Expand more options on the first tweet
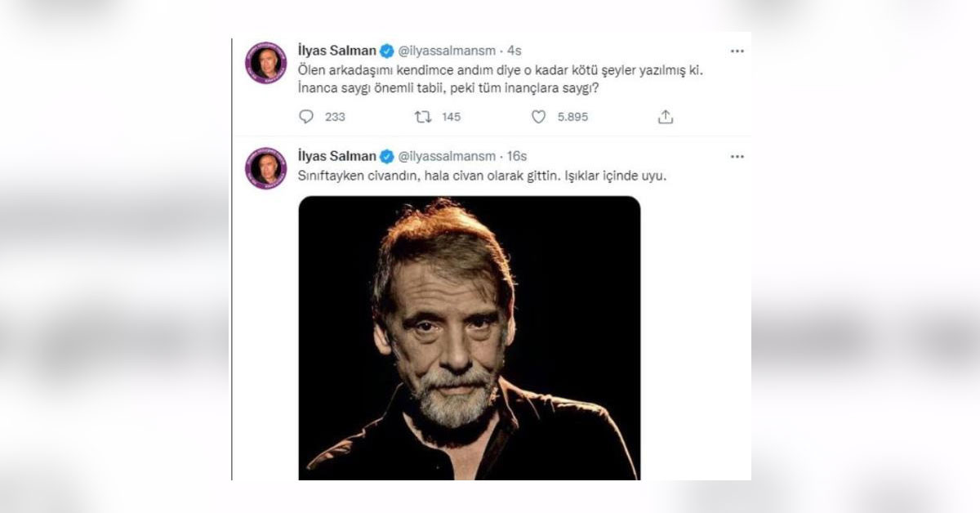The image size is (980, 513). coord(737,51)
